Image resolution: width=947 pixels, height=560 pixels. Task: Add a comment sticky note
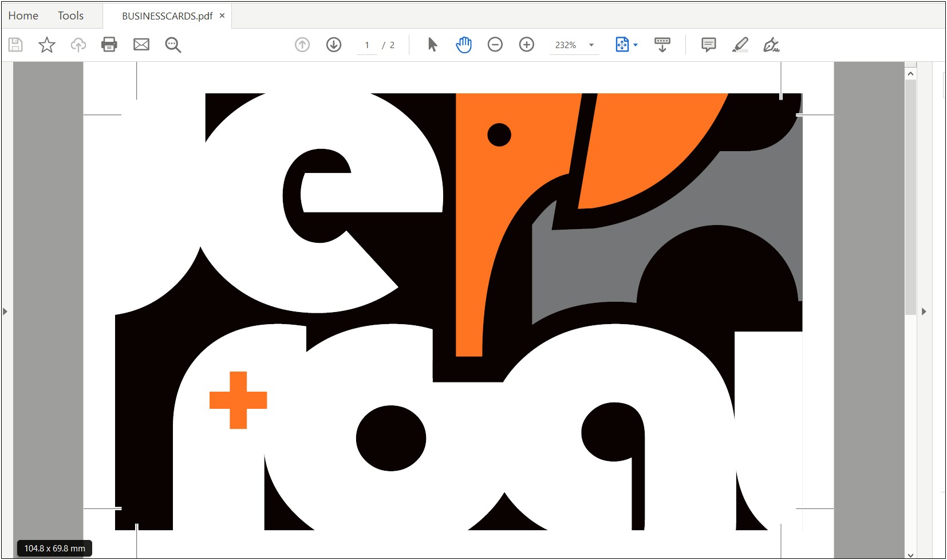click(x=709, y=45)
